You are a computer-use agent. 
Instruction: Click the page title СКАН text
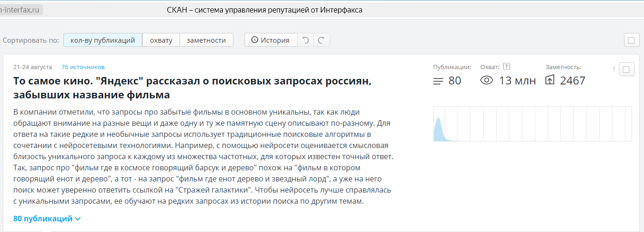[x=265, y=10]
